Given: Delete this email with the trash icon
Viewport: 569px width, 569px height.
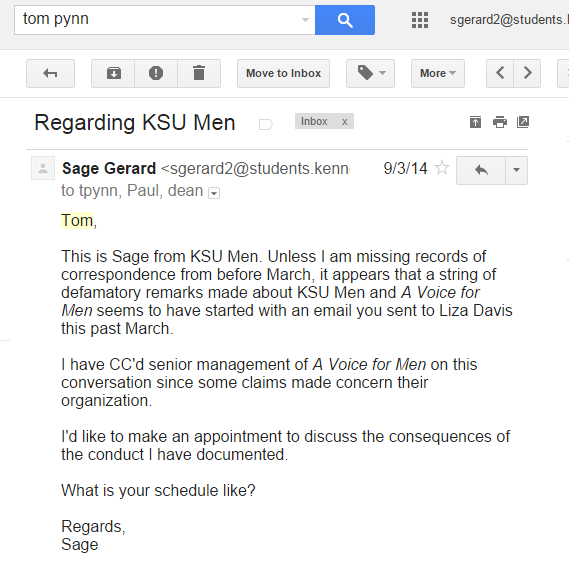Looking at the screenshot, I should (199, 73).
